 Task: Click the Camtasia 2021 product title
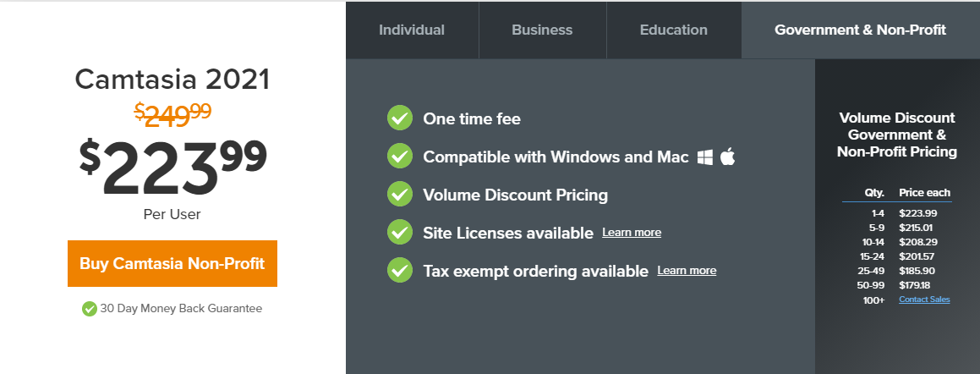coord(172,80)
